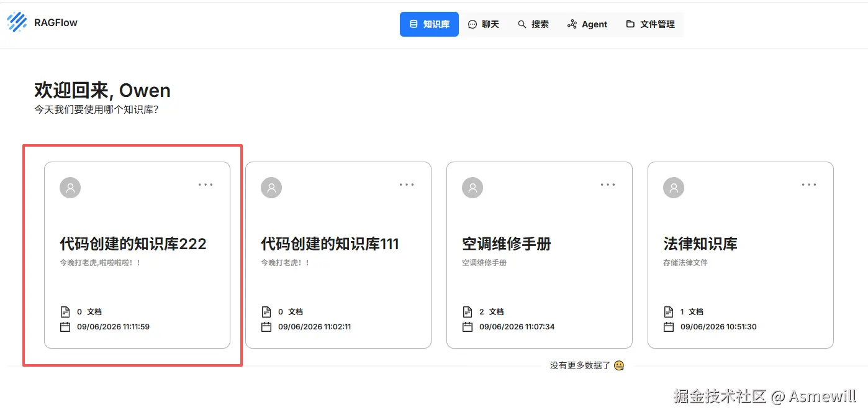Click avatar icon on 代码创建的知识库222 card
The height and width of the screenshot is (417, 868).
pos(70,188)
